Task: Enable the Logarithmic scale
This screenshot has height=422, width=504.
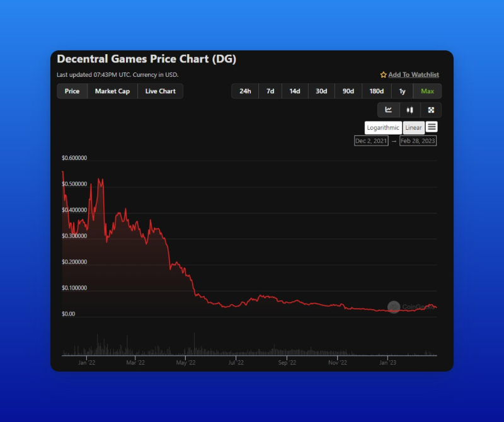Action: pyautogui.click(x=383, y=128)
